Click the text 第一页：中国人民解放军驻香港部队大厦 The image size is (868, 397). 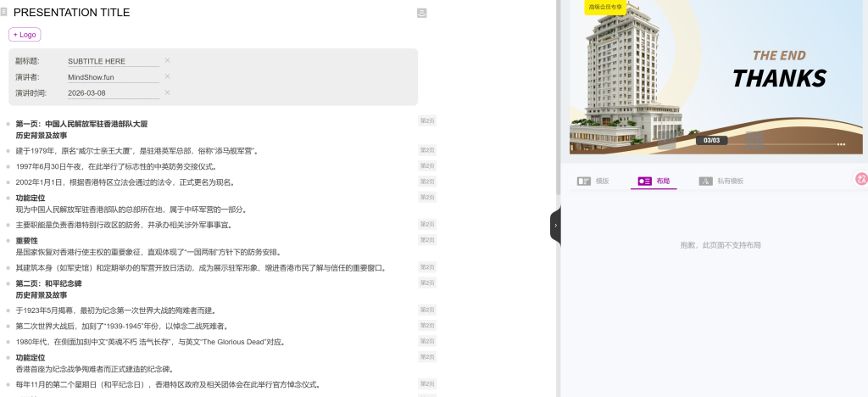tap(81, 124)
